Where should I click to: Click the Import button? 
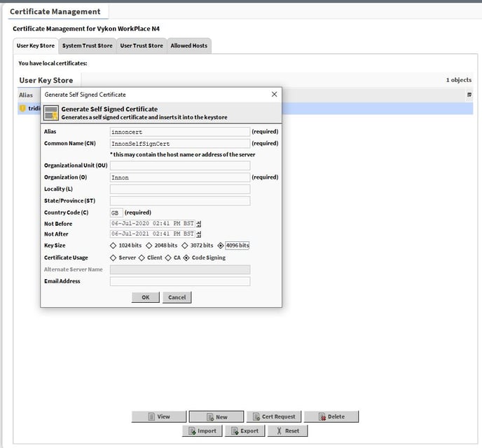click(202, 430)
